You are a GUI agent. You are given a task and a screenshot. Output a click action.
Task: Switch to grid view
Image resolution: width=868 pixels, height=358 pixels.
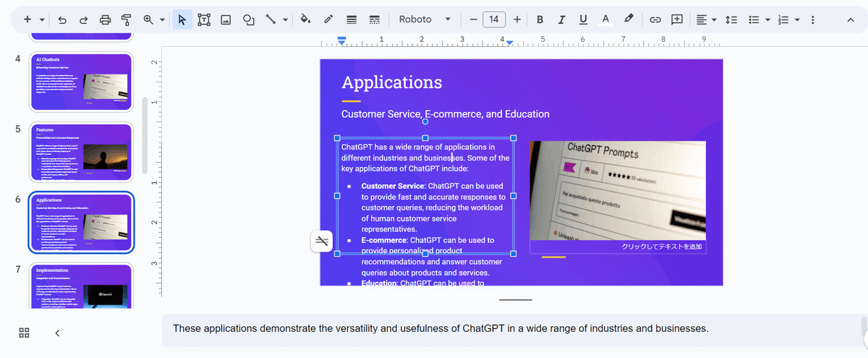click(x=24, y=333)
